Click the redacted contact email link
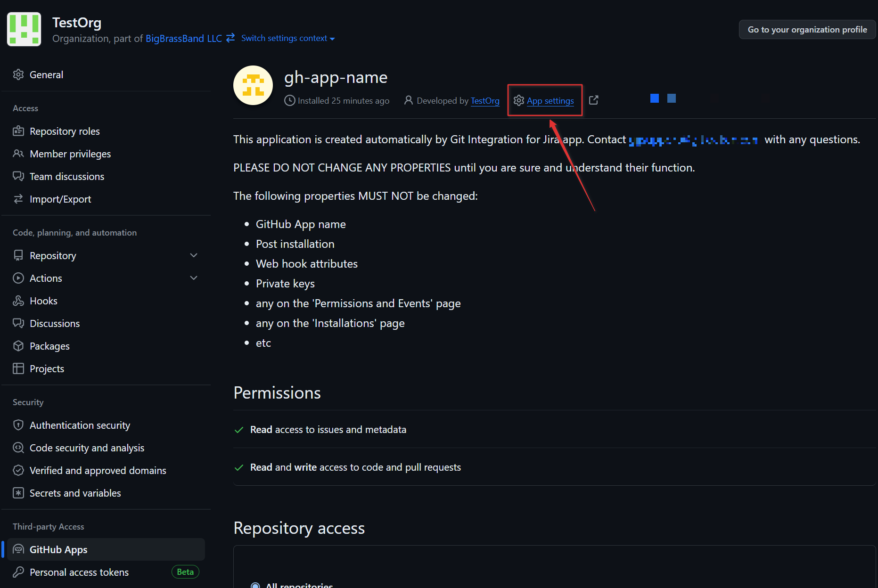 tap(693, 140)
